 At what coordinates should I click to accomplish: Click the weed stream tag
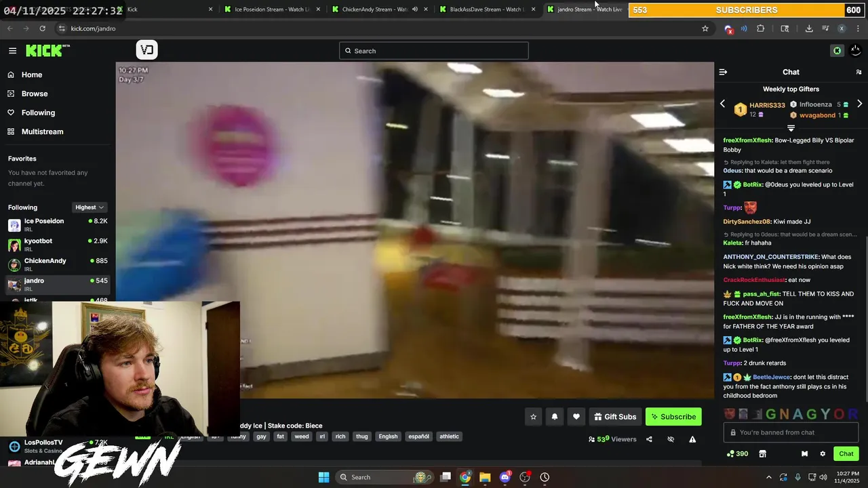302,436
